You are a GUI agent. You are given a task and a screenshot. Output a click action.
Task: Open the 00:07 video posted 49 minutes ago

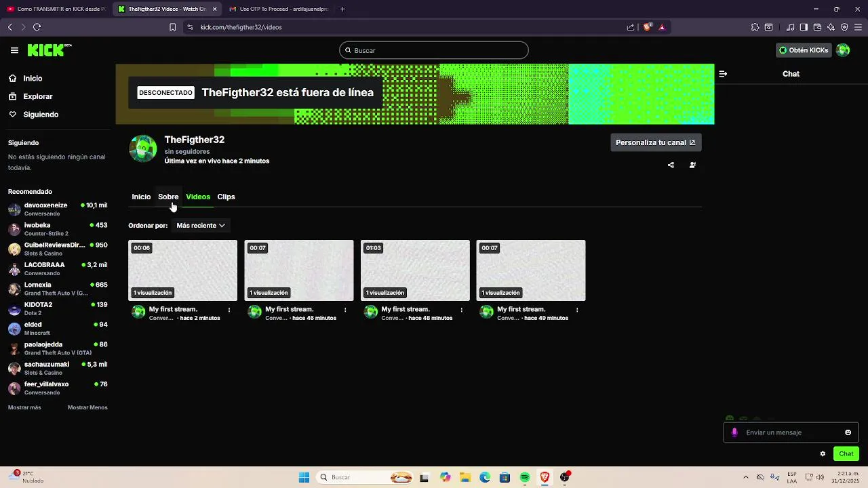coord(531,270)
